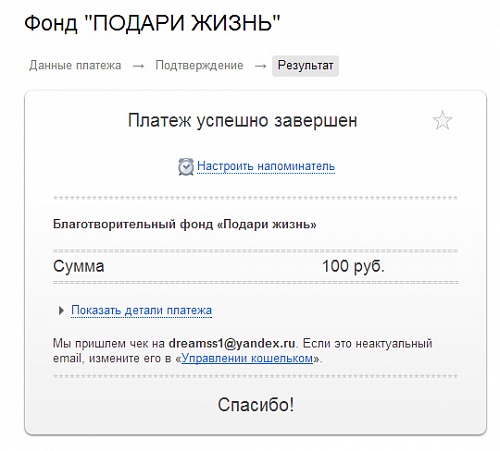Viewport: 500px width, 451px height.
Task: Click the 100 руб. amount value
Action: (353, 266)
